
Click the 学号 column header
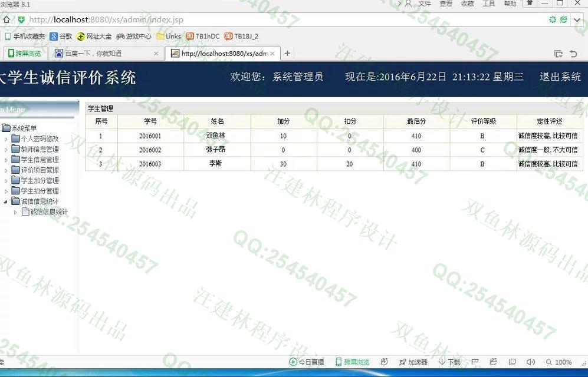point(150,121)
